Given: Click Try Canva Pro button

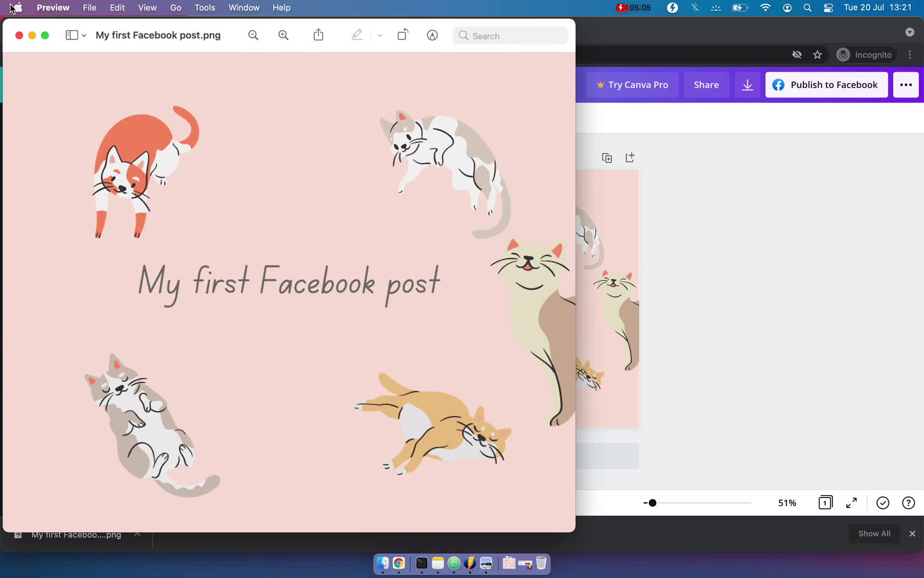Looking at the screenshot, I should (632, 85).
